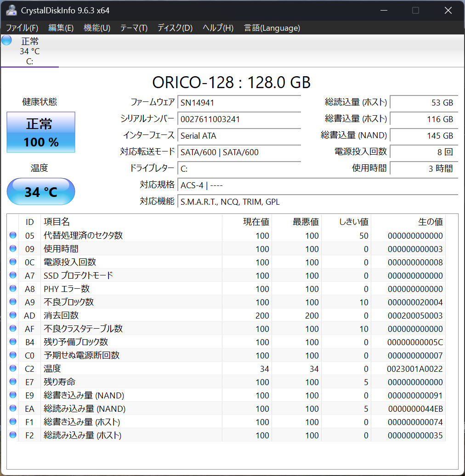The width and height of the screenshot is (465, 476).
Task: Click the blue dot beside 不良ブロック数
Action: (13, 302)
